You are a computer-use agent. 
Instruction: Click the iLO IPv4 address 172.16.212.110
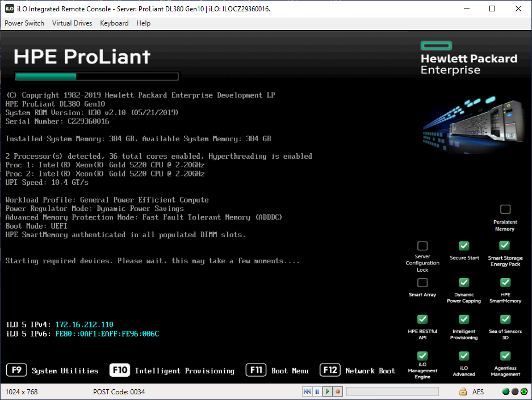(85, 325)
